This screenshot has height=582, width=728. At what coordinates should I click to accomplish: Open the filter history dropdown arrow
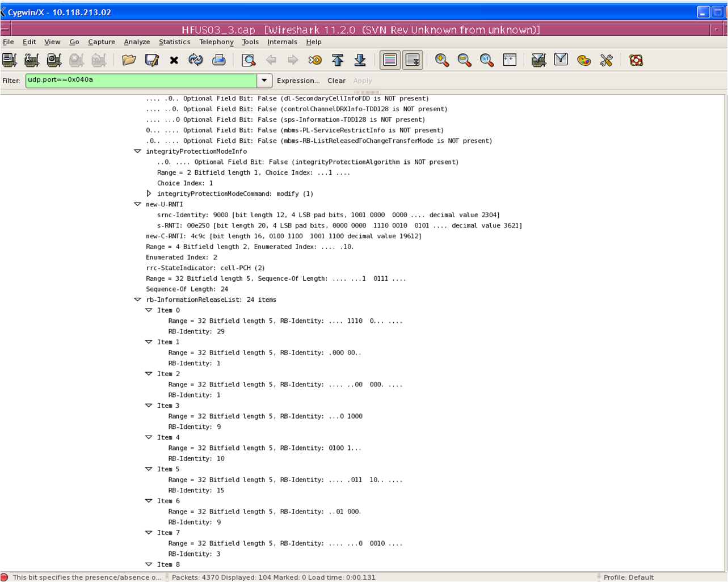click(x=264, y=81)
